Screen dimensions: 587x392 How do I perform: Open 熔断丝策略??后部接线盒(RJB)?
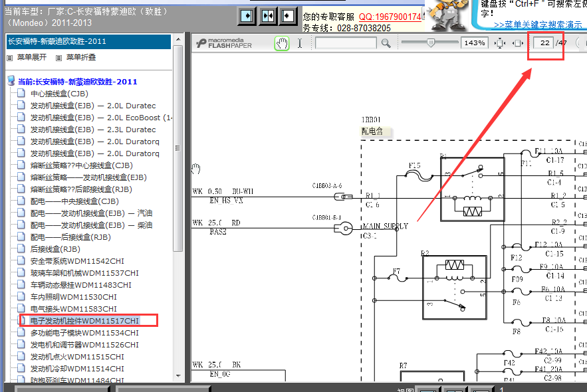click(x=81, y=189)
